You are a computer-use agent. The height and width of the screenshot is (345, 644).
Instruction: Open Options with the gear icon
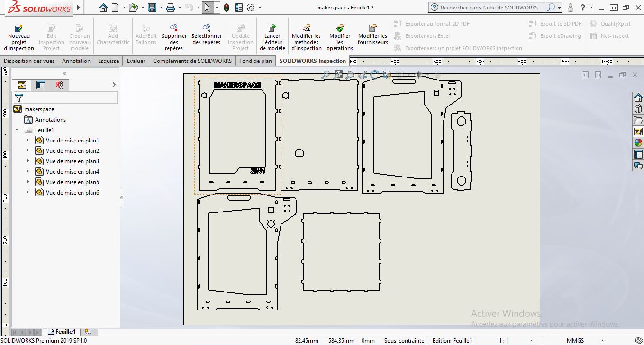click(251, 8)
